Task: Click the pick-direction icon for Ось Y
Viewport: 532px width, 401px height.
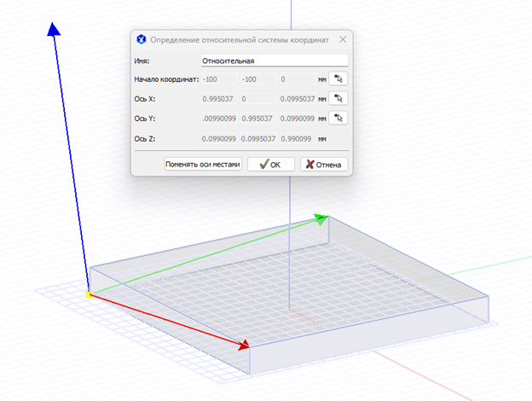Action: [339, 118]
